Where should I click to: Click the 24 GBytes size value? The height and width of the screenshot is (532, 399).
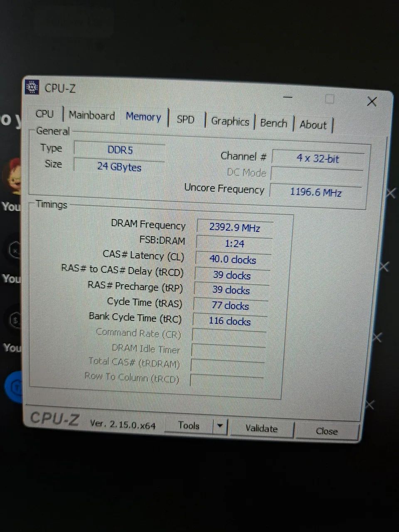(119, 167)
